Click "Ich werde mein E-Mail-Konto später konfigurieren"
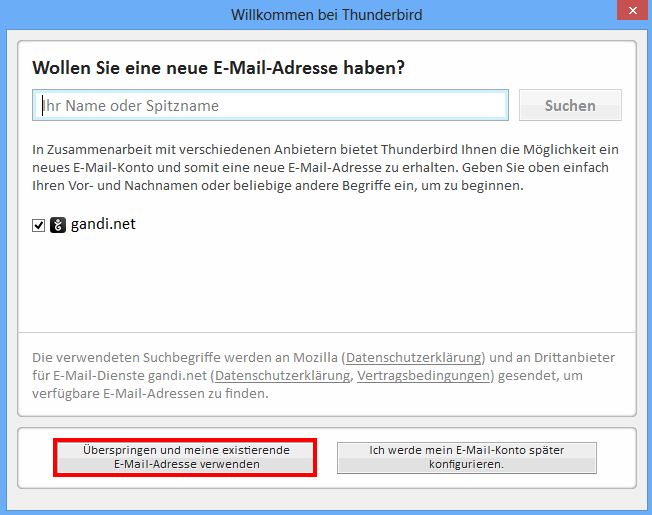Screen dimensions: 652x515 [467, 457]
